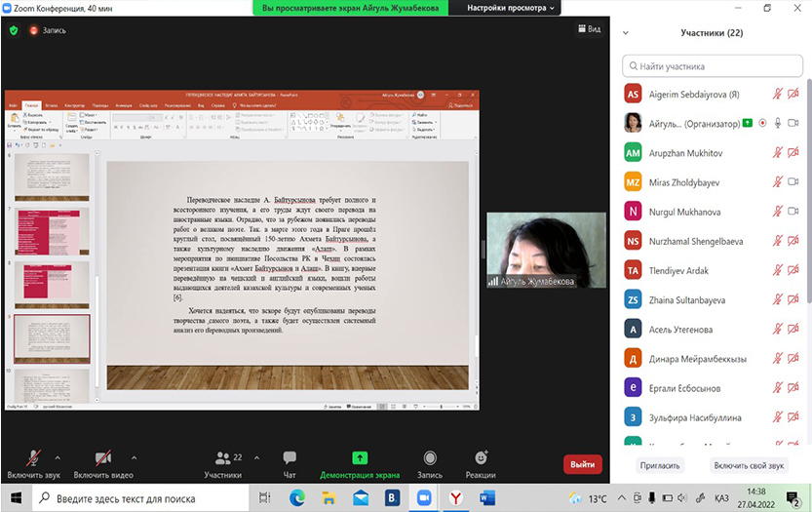Expand the video options arrow beside camera
Image resolution: width=812 pixels, height=512 pixels.
[133, 456]
